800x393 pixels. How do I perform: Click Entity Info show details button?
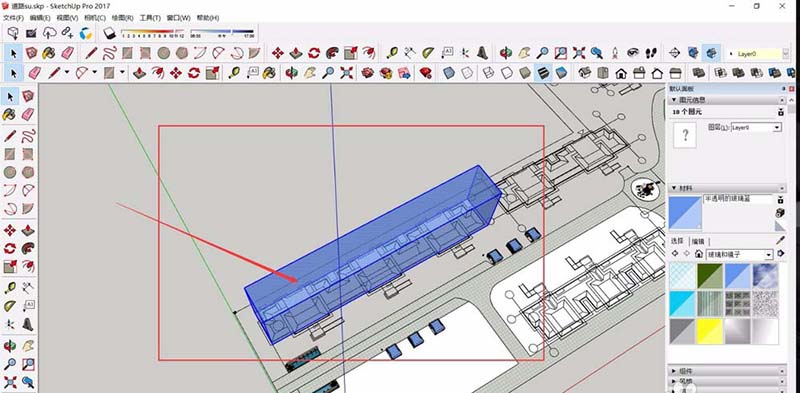[x=780, y=112]
